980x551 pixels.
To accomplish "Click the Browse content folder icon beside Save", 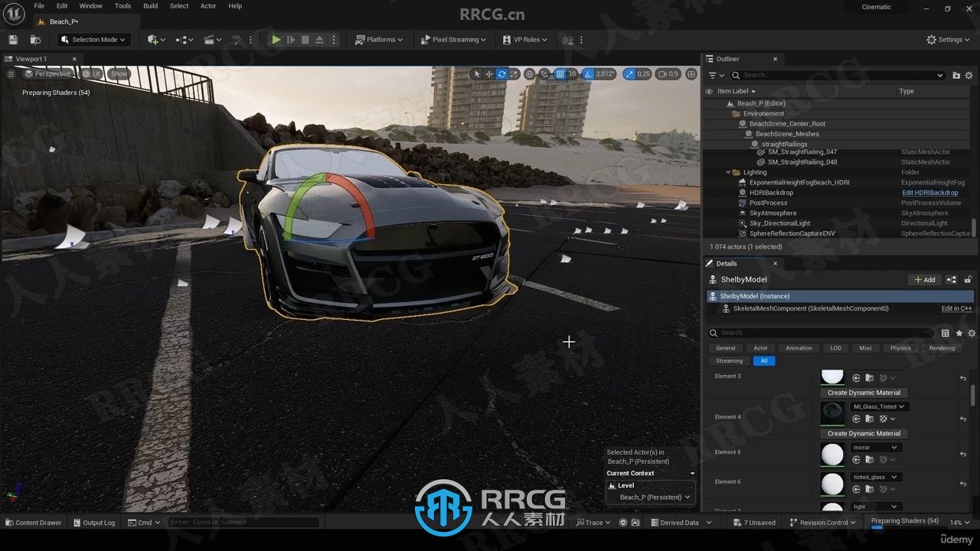I will pyautogui.click(x=35, y=40).
